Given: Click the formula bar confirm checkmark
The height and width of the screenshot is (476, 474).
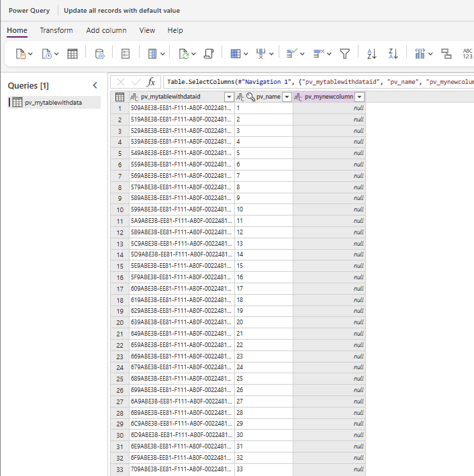Looking at the screenshot, I should pos(136,82).
